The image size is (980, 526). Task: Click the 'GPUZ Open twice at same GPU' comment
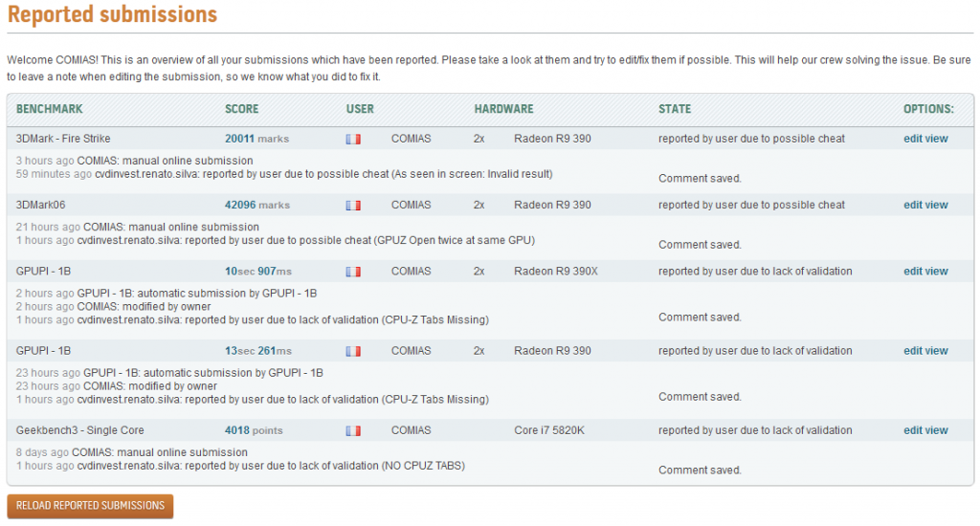[x=276, y=240]
